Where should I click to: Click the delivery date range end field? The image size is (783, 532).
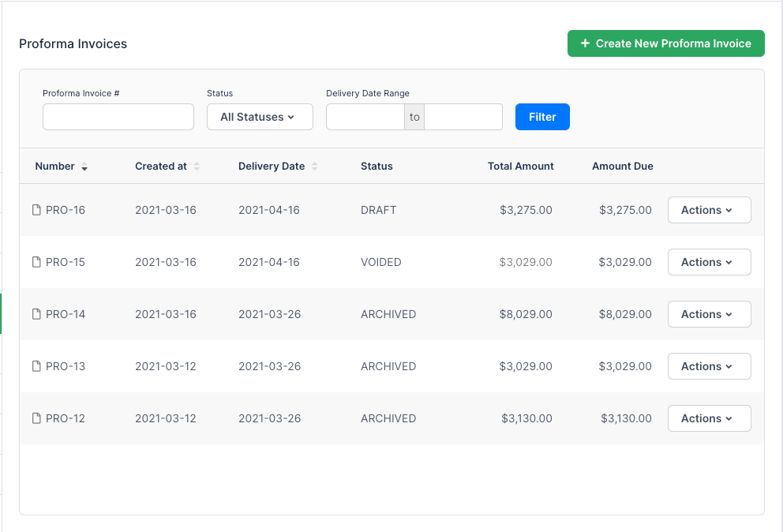click(x=463, y=117)
